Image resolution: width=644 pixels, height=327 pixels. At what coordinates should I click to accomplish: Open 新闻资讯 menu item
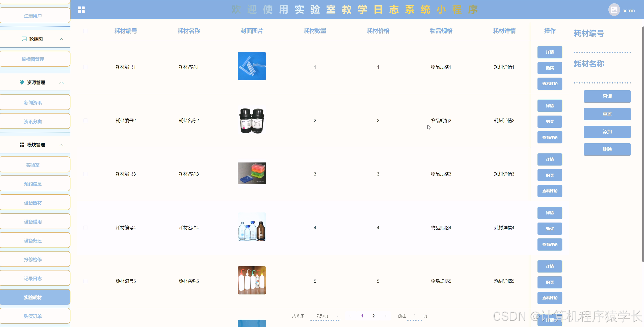pyautogui.click(x=35, y=102)
